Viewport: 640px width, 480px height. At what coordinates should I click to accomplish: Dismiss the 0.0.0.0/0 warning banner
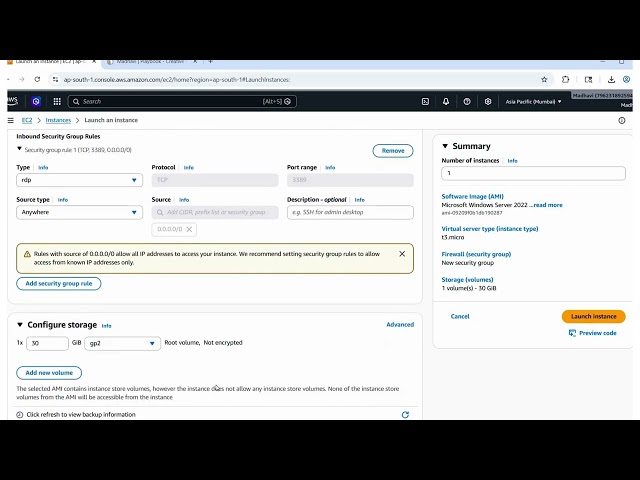pyautogui.click(x=402, y=254)
